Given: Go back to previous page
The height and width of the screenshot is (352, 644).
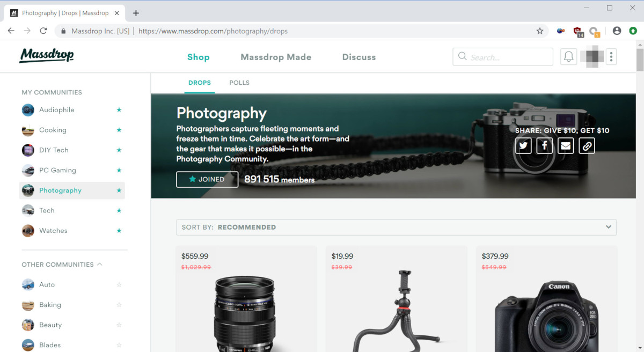Looking at the screenshot, I should click(x=11, y=31).
